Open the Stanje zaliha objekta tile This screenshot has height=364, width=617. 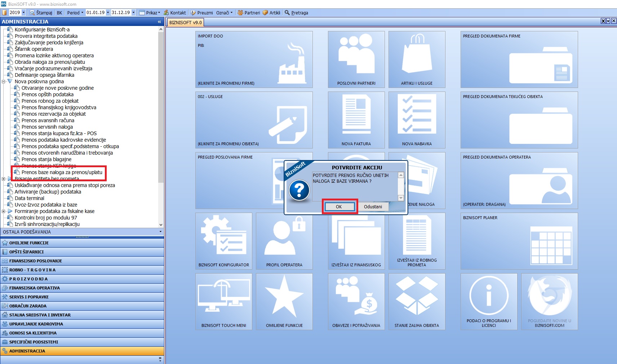(417, 302)
